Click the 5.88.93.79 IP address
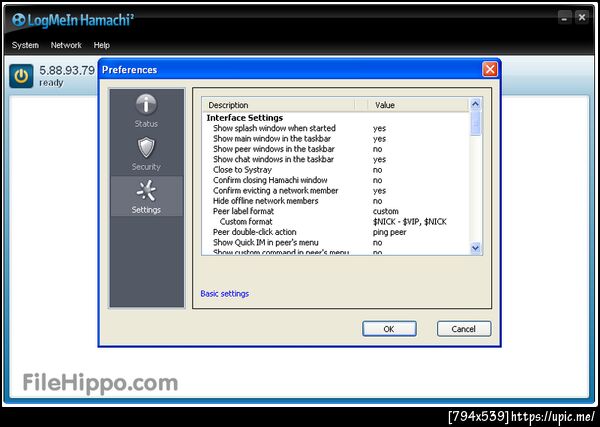This screenshot has height=427, width=600. 67,70
